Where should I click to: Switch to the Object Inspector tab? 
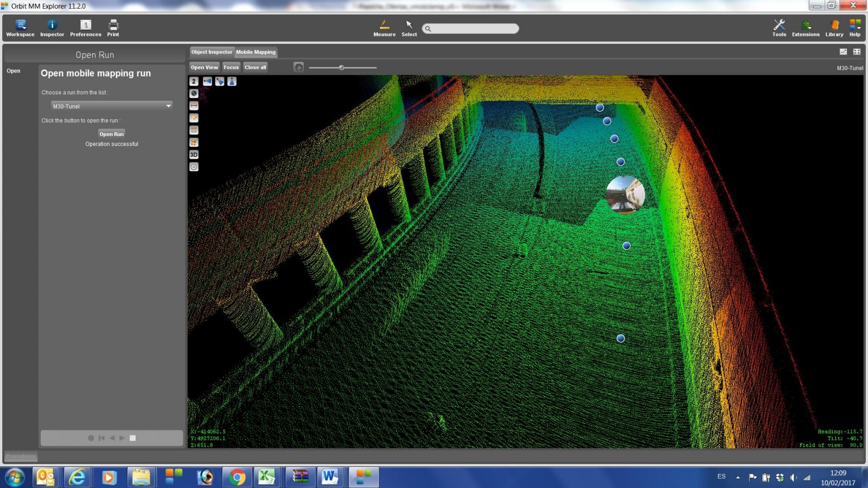pyautogui.click(x=212, y=52)
